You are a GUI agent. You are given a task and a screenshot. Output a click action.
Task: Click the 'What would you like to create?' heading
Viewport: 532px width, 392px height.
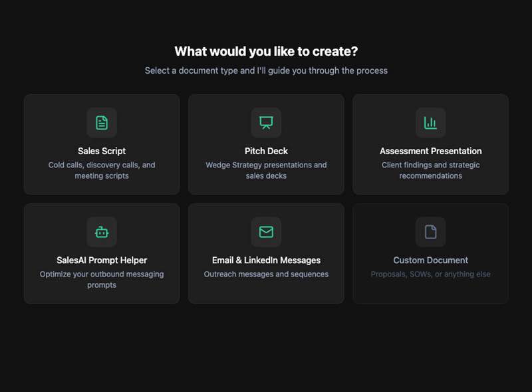[x=266, y=51]
